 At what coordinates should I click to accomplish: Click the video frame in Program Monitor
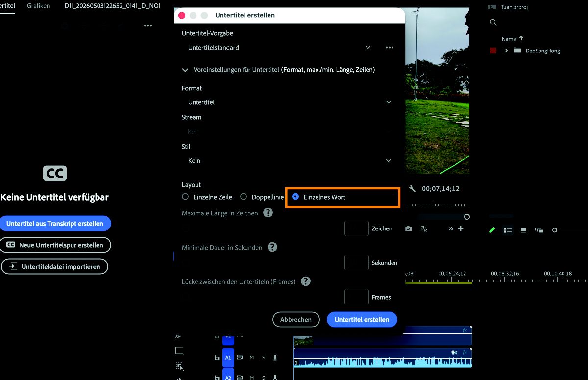(x=437, y=91)
